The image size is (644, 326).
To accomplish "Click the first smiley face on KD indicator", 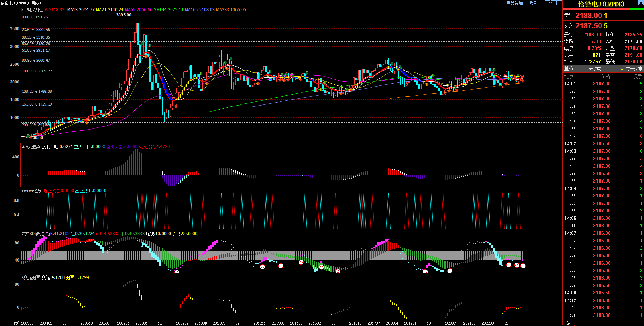I will [x=177, y=271].
